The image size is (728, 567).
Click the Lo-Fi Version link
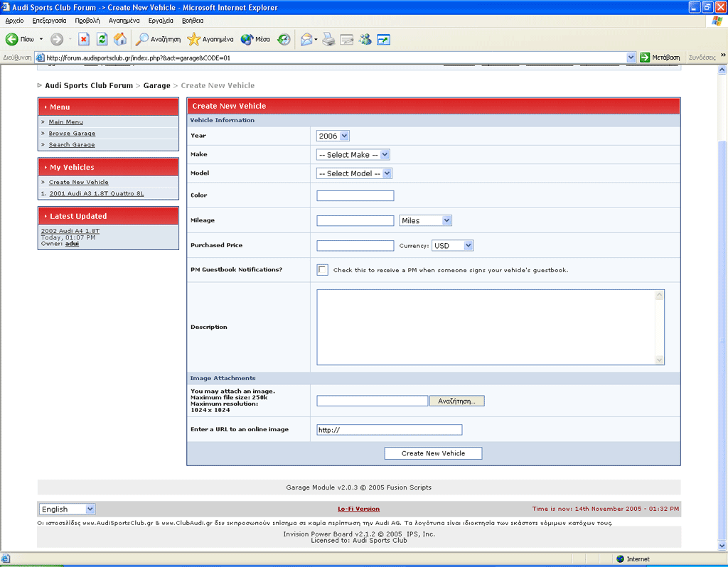[358, 509]
